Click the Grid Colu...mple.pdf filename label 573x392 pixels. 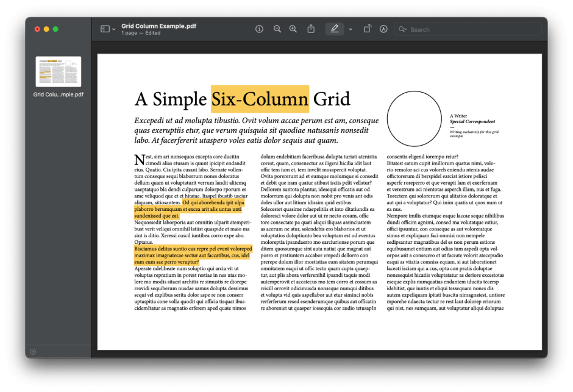point(58,94)
